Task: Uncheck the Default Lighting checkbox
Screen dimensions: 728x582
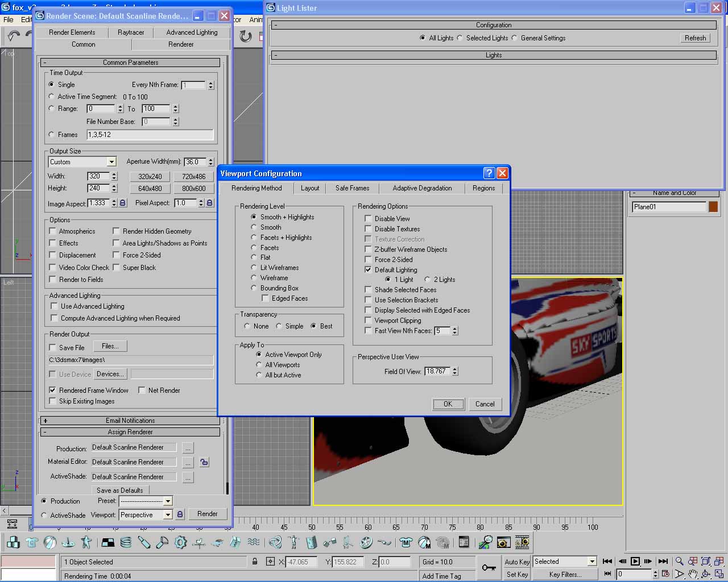Action: (369, 270)
